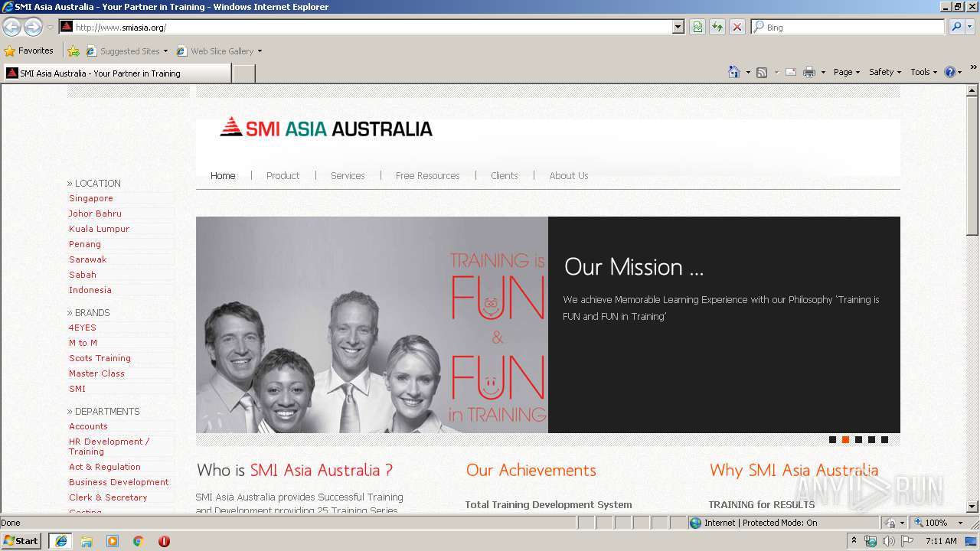The width and height of the screenshot is (980, 551).
Task: Open the Page menu dropdown
Action: [x=847, y=72]
